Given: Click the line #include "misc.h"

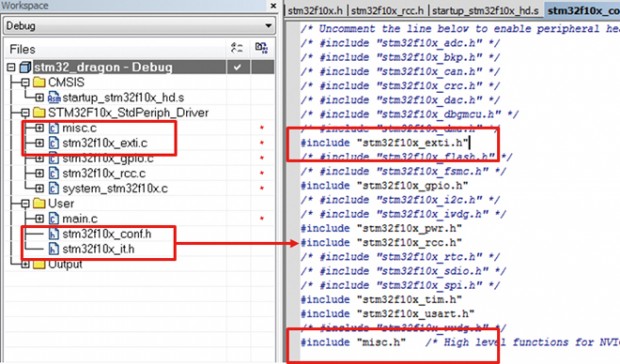Looking at the screenshot, I should coord(353,342).
